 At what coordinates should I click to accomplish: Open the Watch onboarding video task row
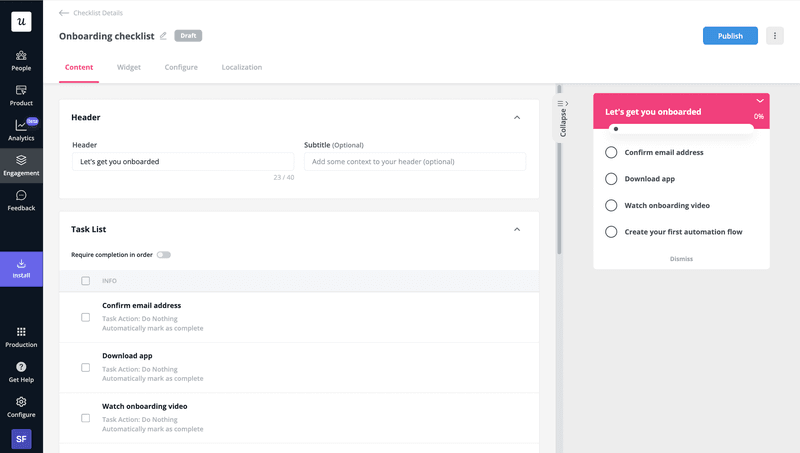point(299,418)
